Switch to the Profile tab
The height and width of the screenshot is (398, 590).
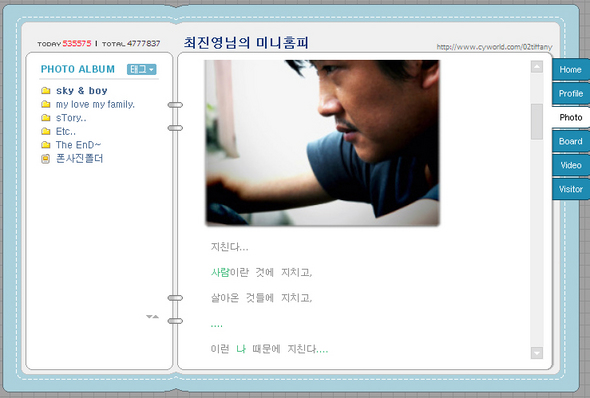570,93
